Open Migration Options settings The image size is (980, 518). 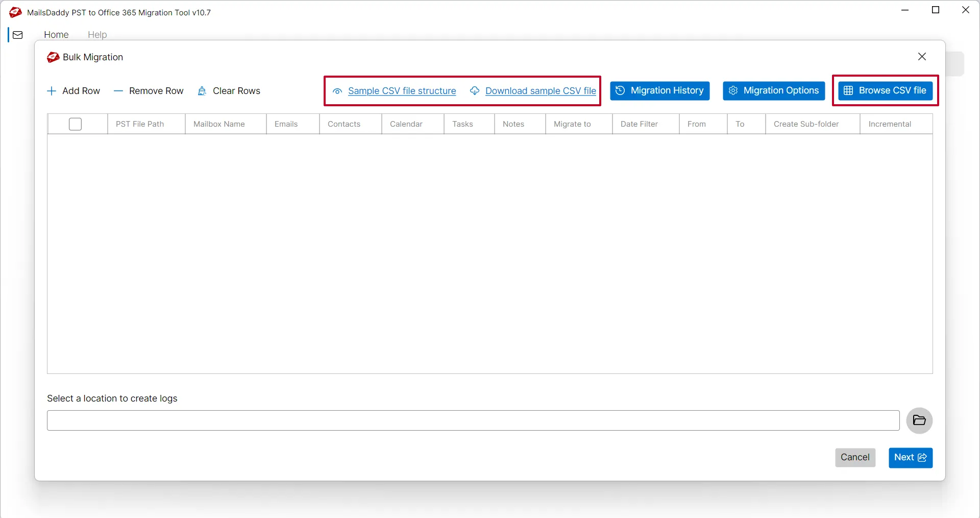coord(774,91)
